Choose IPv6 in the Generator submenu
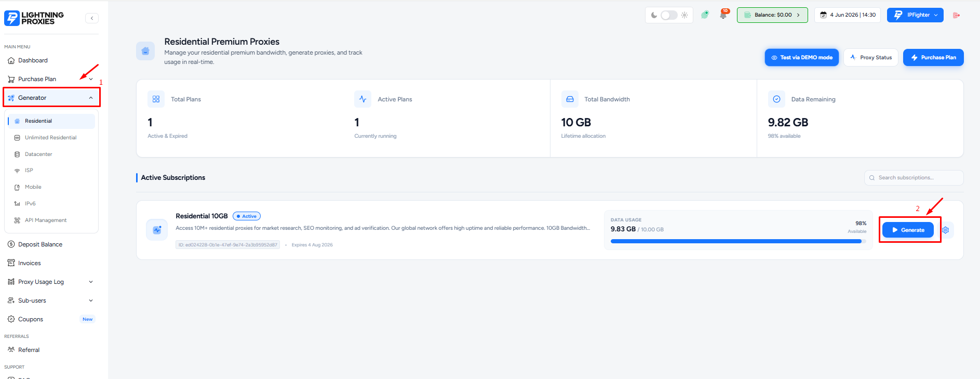The height and width of the screenshot is (379, 980). tap(51, 204)
